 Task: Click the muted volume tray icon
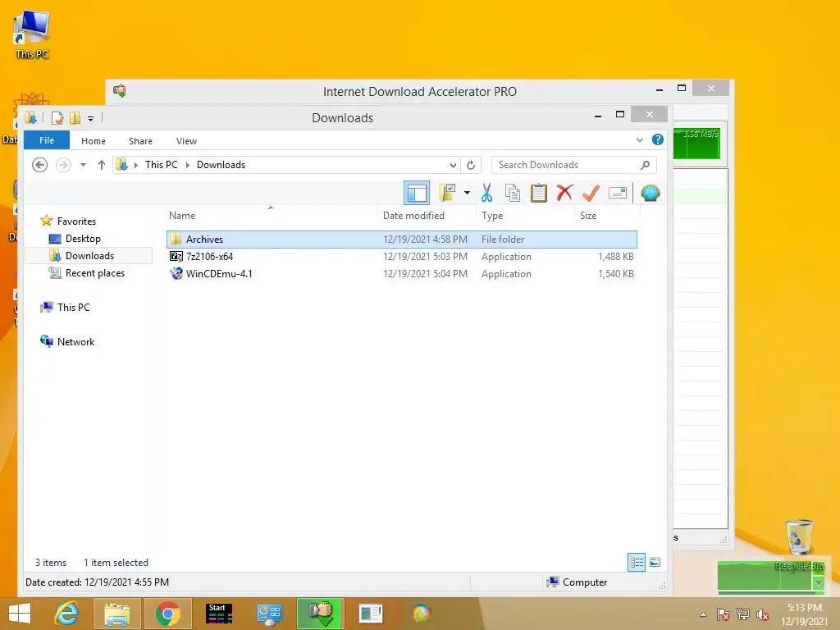coord(763,614)
